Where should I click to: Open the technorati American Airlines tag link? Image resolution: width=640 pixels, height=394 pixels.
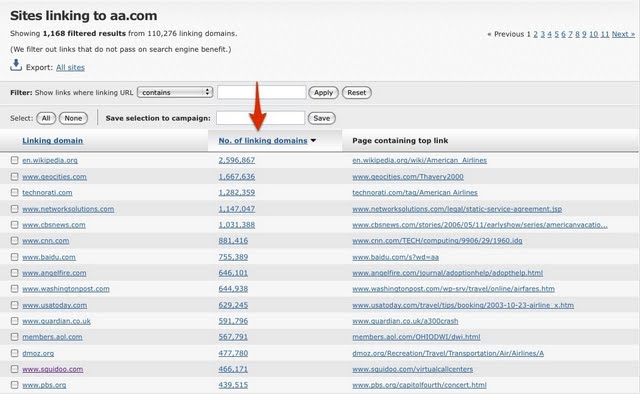click(415, 193)
